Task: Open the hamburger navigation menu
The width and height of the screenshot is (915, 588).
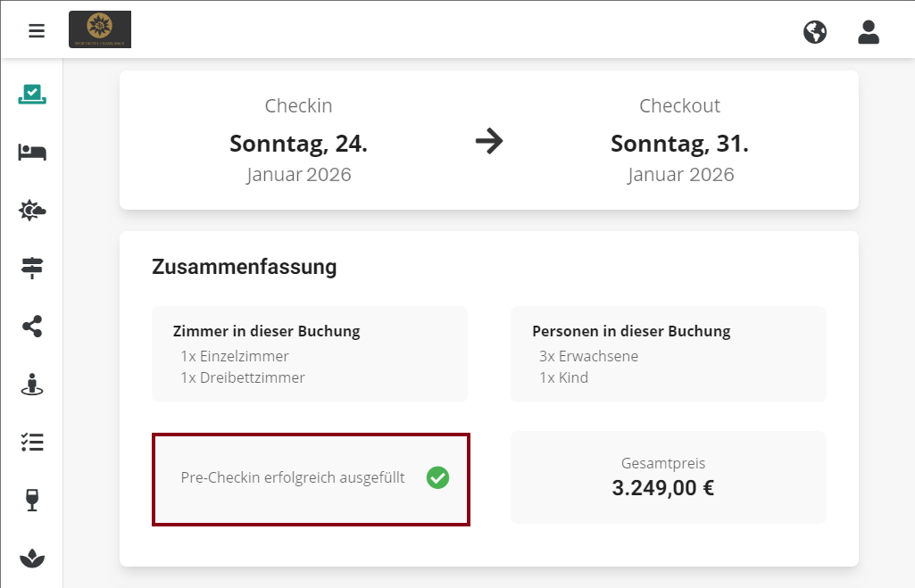Action: coord(36,30)
